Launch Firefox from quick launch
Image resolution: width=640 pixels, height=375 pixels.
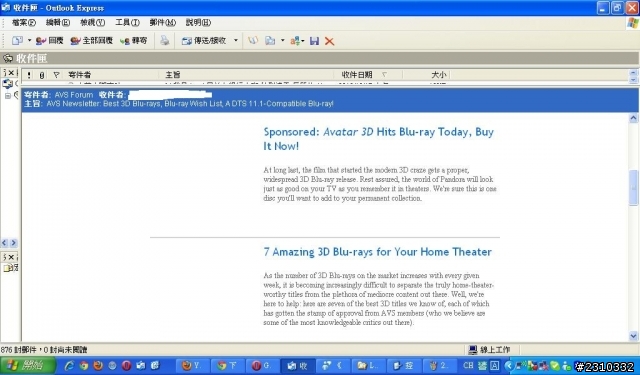pos(98,366)
